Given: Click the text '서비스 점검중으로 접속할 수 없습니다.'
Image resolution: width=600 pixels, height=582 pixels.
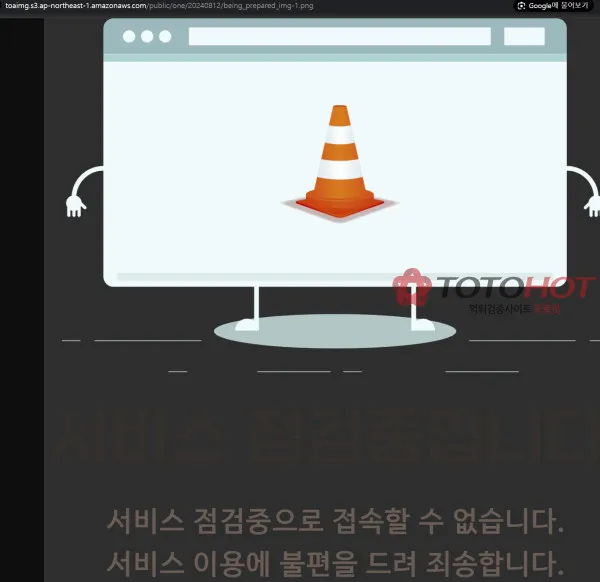Looking at the screenshot, I should click(x=335, y=521).
